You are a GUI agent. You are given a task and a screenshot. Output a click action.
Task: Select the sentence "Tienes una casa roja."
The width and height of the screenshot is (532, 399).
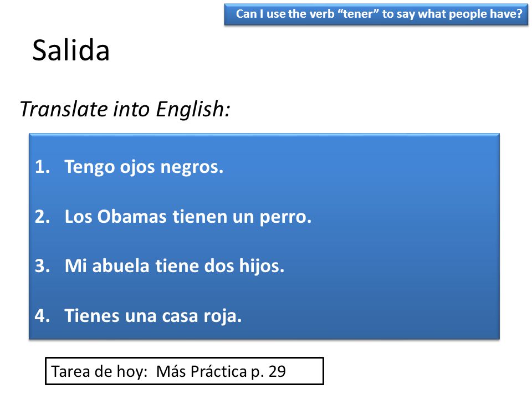[x=153, y=316]
